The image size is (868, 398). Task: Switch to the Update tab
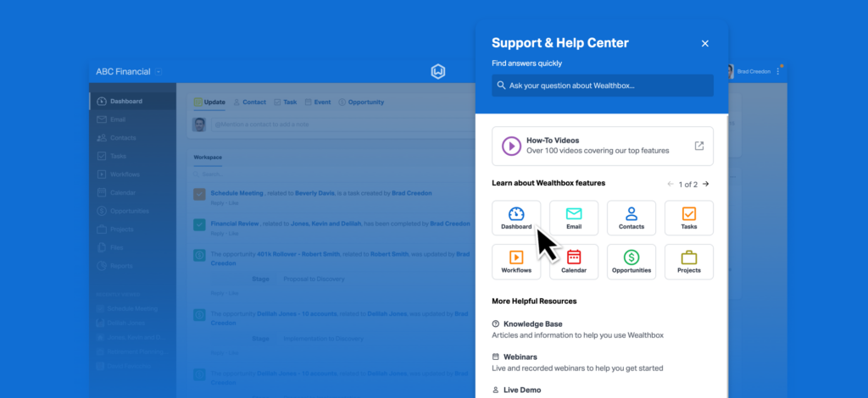pos(209,102)
